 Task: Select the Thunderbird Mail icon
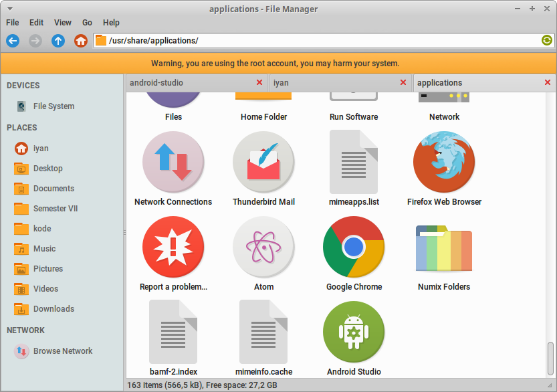point(263,162)
